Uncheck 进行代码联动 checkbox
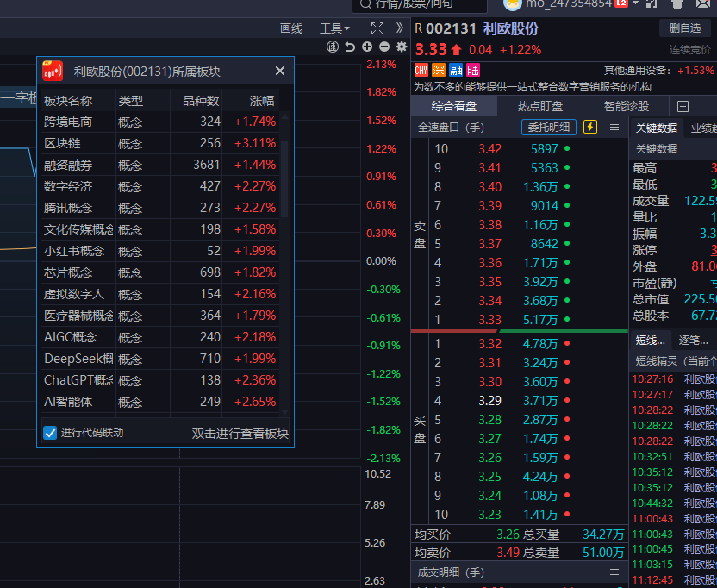This screenshot has height=588, width=717. pyautogui.click(x=50, y=433)
